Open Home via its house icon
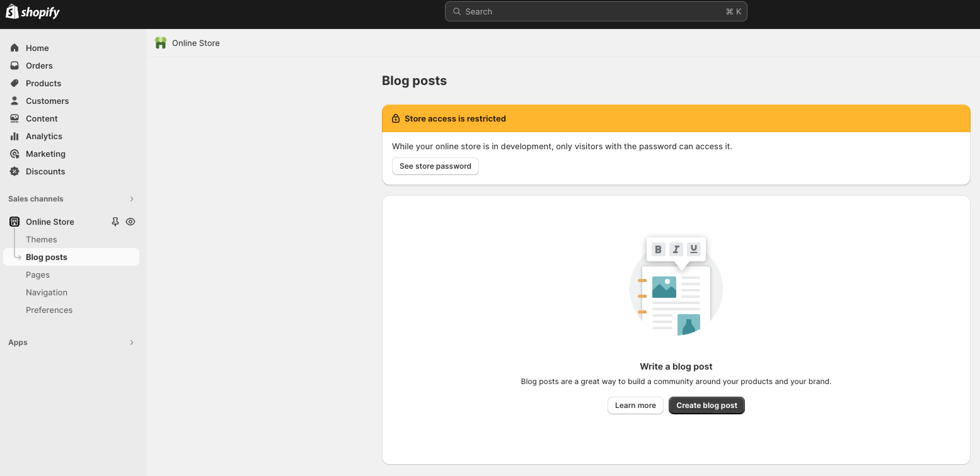 (x=14, y=48)
